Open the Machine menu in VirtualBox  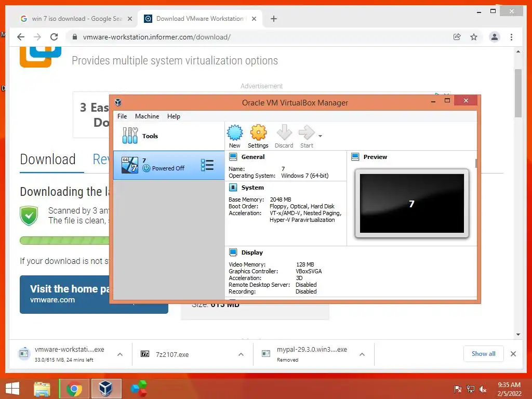tap(147, 116)
